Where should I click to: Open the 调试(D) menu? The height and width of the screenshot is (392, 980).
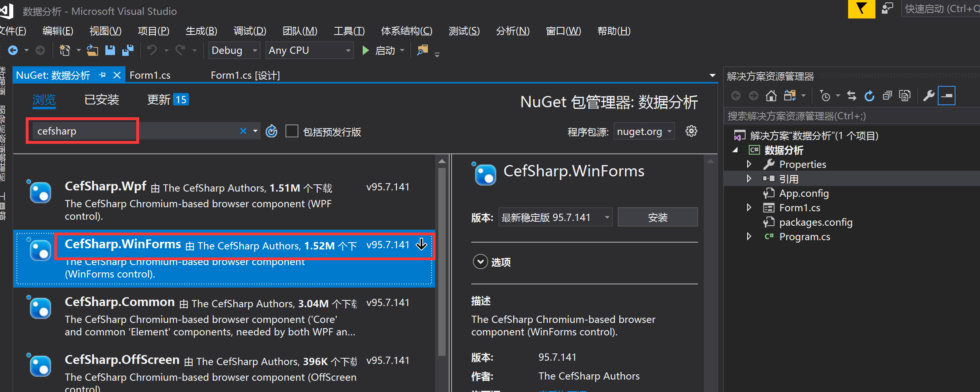[x=250, y=31]
